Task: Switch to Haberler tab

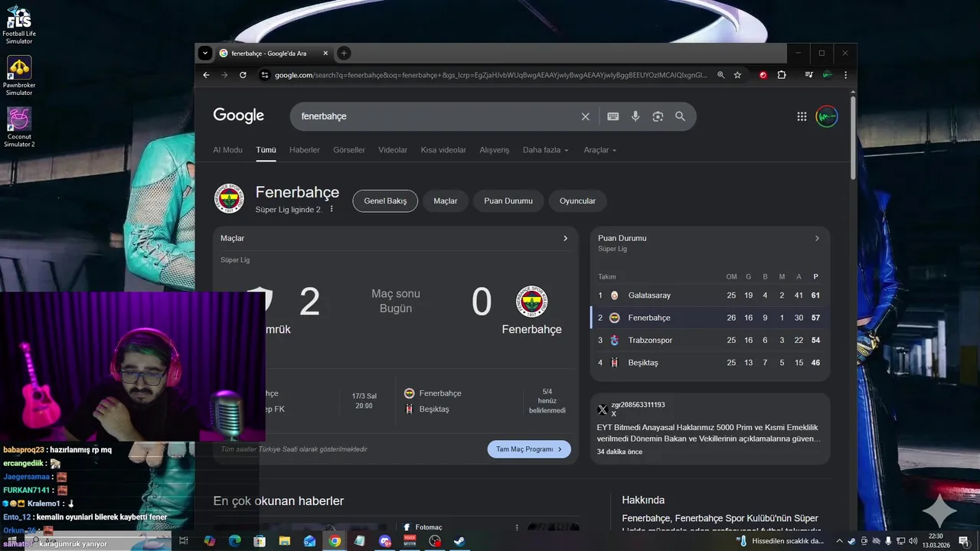Action: (305, 150)
